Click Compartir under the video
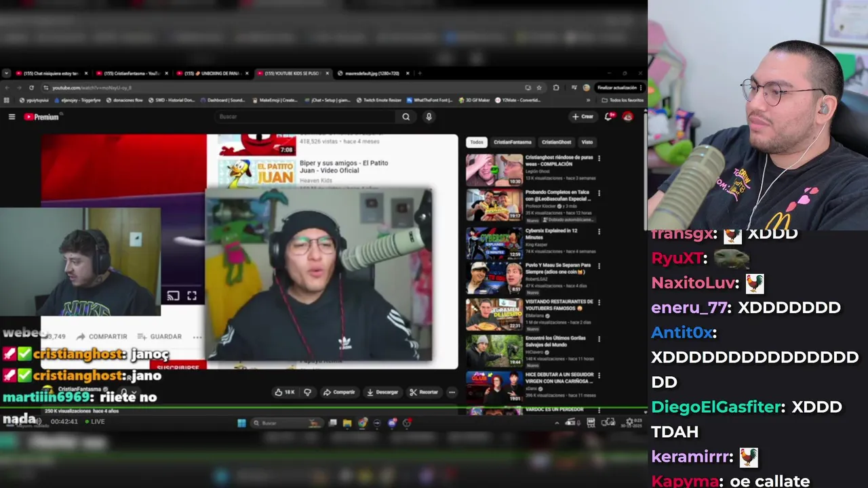Screen dimensions: 868x488 pos(339,392)
